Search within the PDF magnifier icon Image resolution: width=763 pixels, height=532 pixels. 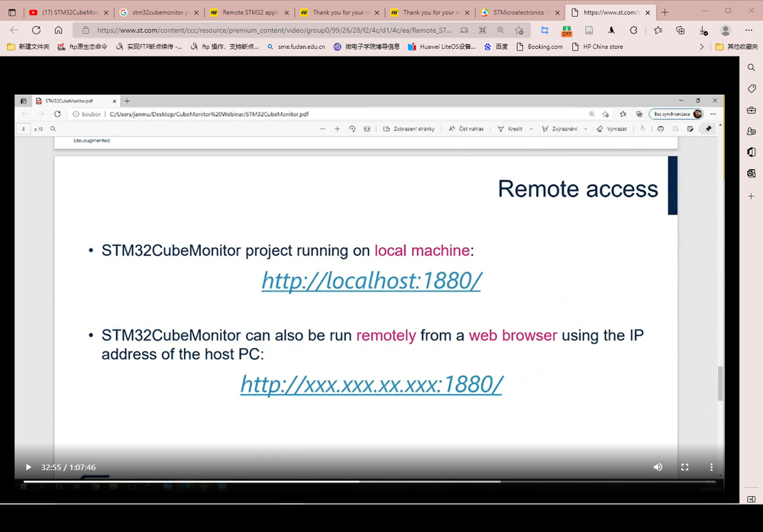(53, 129)
